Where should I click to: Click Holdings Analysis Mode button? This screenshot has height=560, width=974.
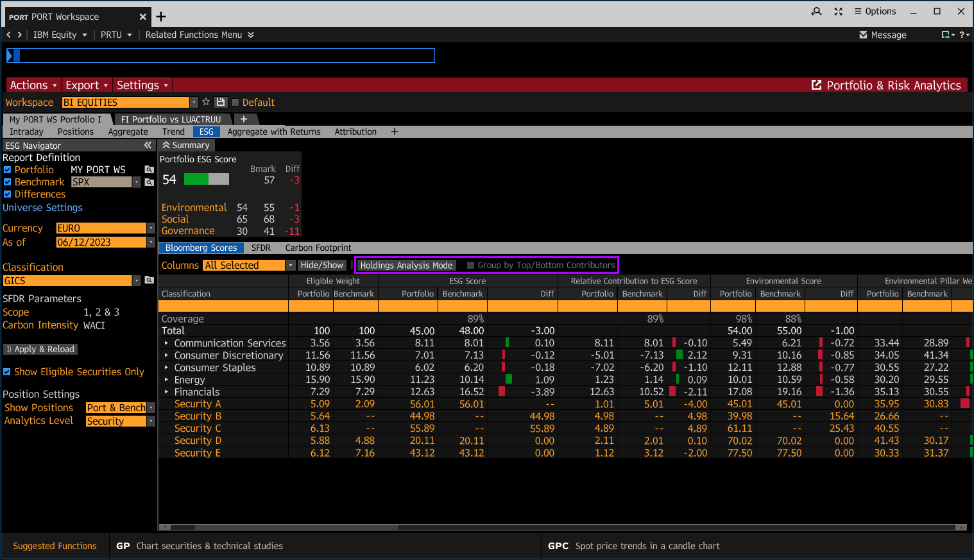click(406, 266)
